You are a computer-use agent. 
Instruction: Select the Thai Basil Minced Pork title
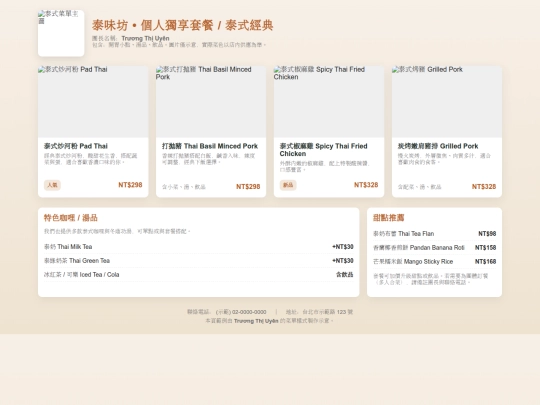[x=210, y=146]
